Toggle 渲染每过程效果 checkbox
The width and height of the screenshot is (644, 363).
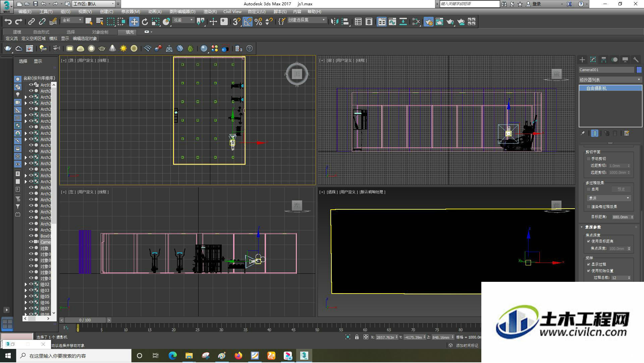(x=589, y=207)
